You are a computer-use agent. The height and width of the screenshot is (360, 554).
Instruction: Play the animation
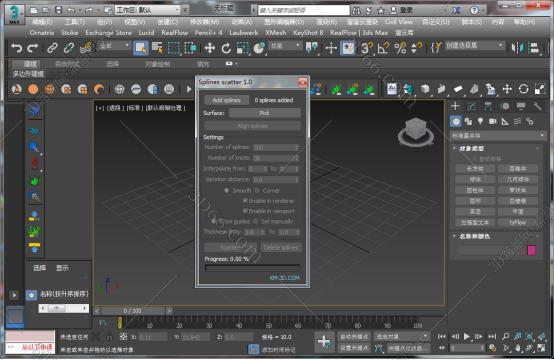(x=467, y=336)
